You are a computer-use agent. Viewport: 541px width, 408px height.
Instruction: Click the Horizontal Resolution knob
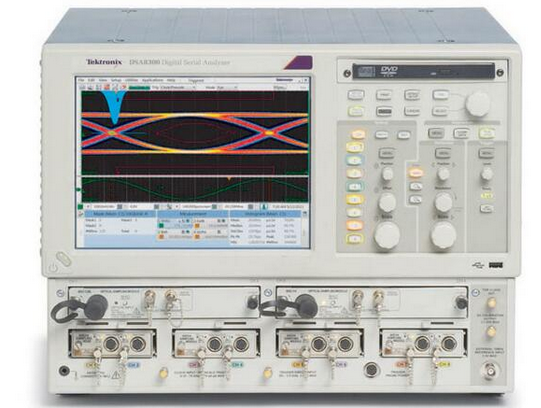point(443,202)
